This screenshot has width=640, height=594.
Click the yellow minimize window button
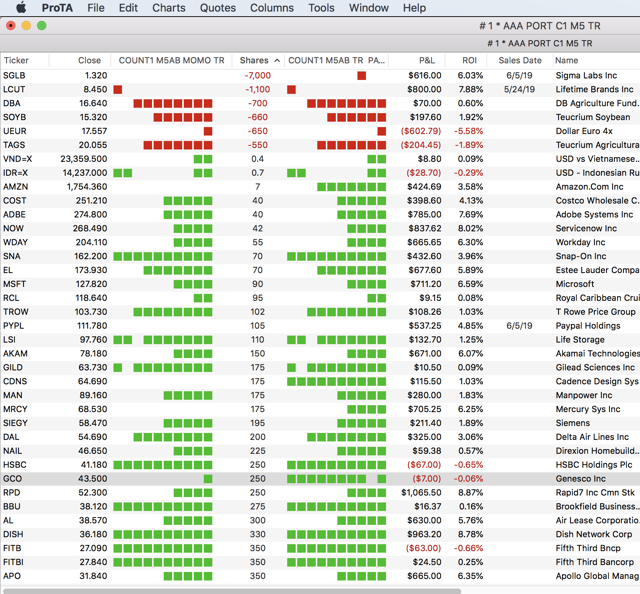pyautogui.click(x=26, y=26)
